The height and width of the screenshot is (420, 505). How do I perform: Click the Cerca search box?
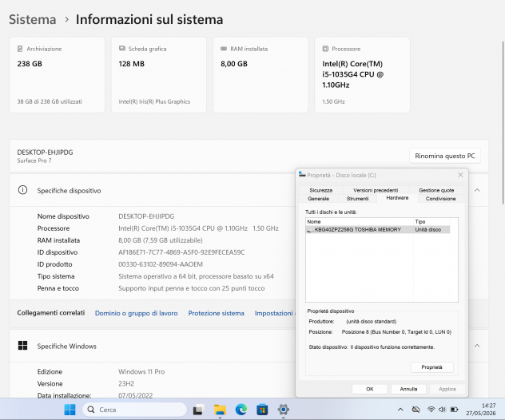pyautogui.click(x=134, y=410)
